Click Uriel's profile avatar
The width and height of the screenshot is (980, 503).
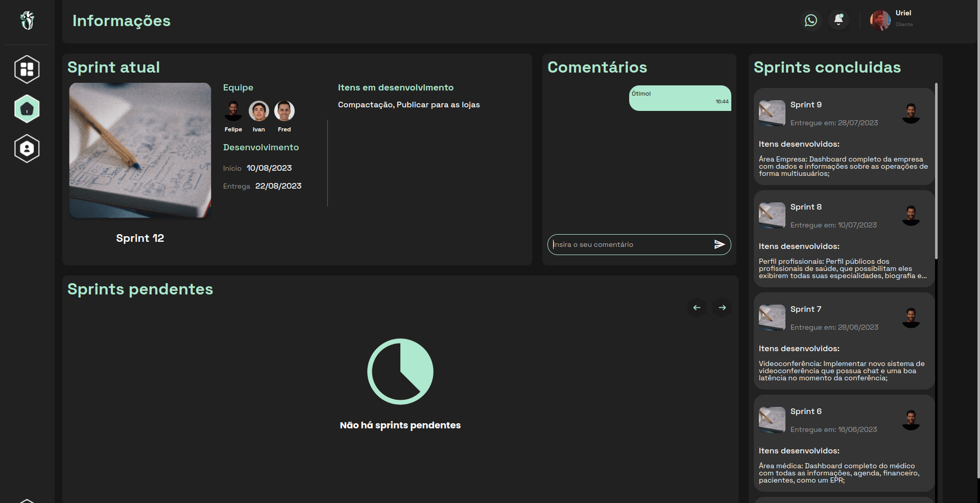pos(880,20)
